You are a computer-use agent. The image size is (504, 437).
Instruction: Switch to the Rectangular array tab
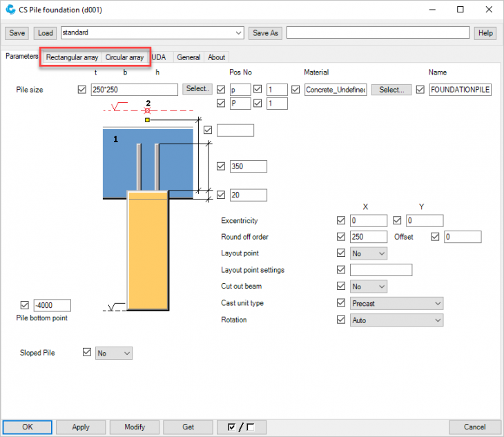click(x=72, y=57)
